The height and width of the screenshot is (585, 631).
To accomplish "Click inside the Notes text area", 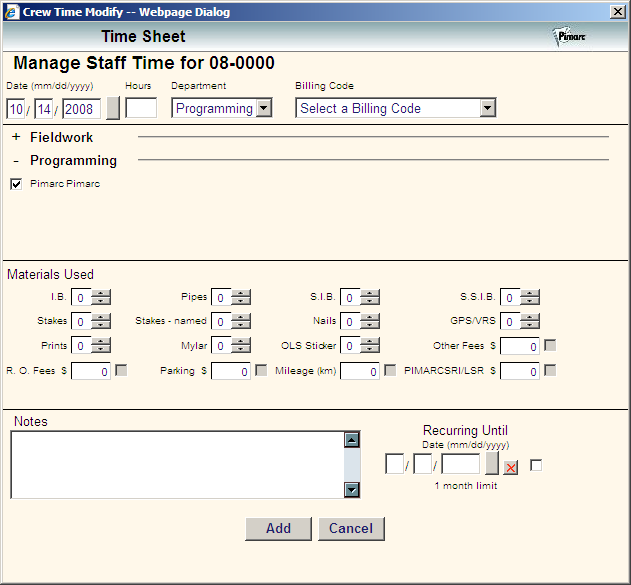I will point(177,465).
